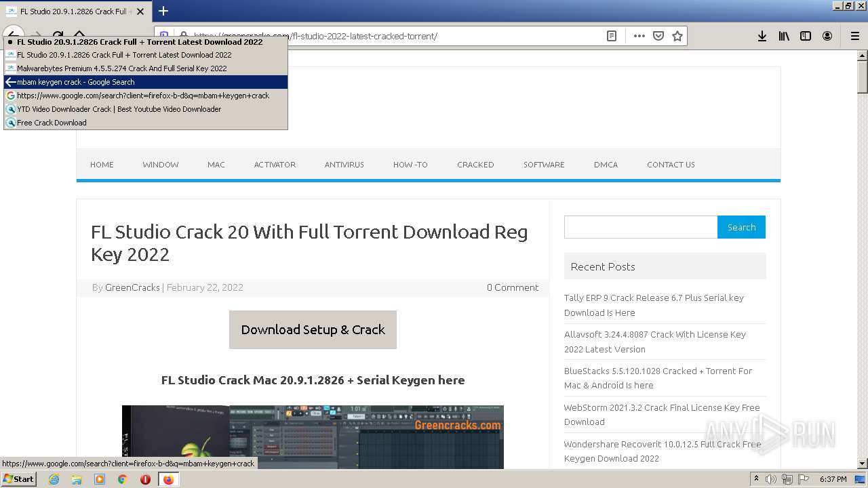Click the volume speaker tray icon

(x=771, y=479)
